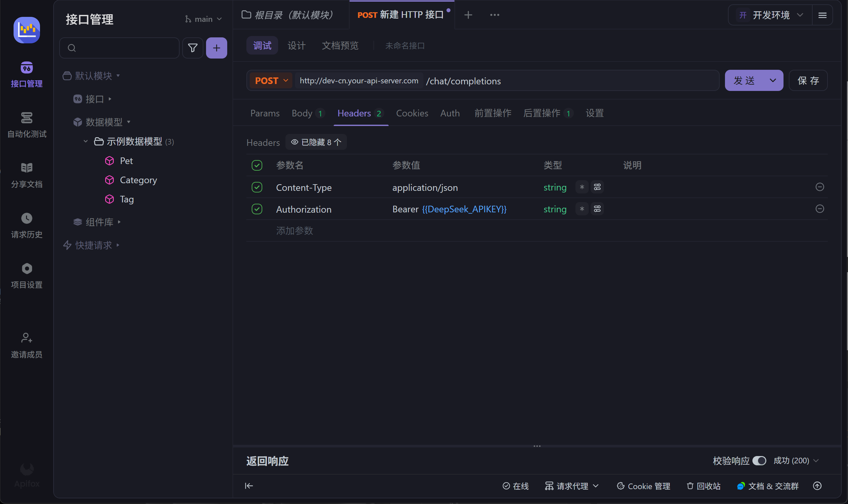This screenshot has width=848, height=504.
Task: Switch to the Body tab
Action: click(302, 113)
